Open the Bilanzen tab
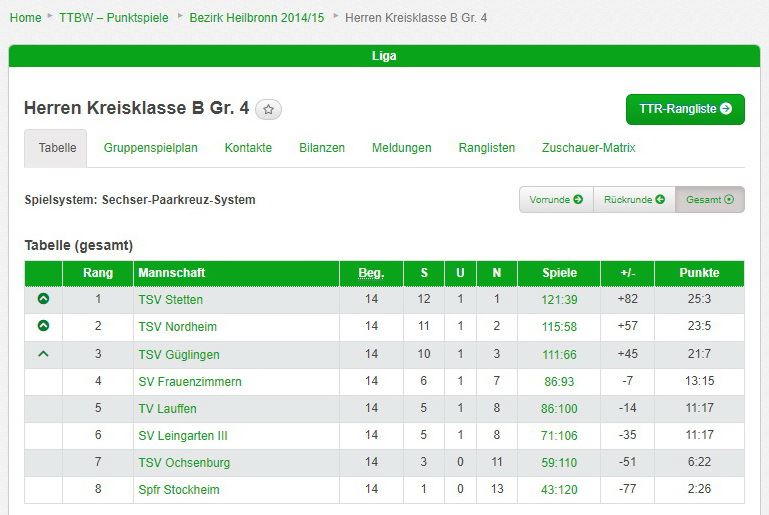The height and width of the screenshot is (515, 769). (322, 148)
